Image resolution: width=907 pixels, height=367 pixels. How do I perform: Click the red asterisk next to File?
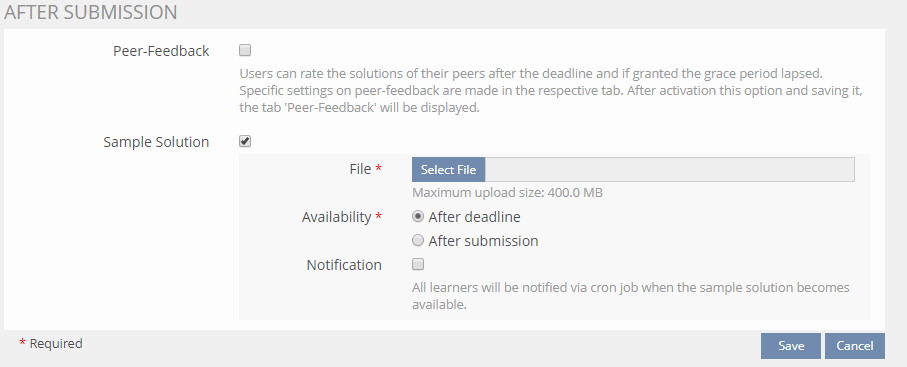tap(378, 168)
